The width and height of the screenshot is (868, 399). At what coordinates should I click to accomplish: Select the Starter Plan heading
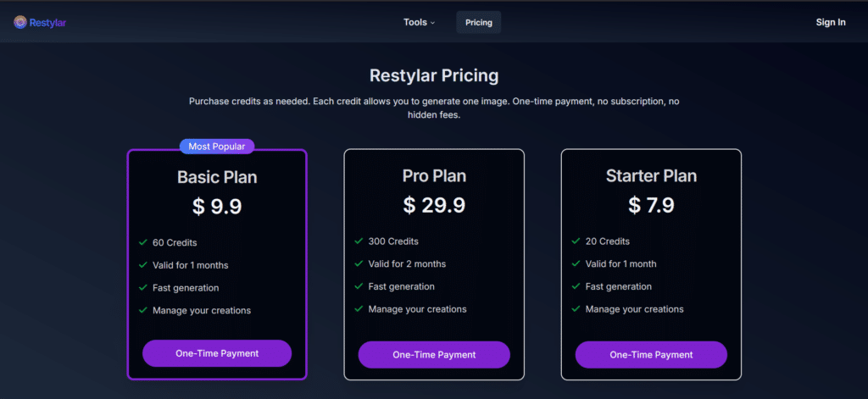(x=651, y=176)
